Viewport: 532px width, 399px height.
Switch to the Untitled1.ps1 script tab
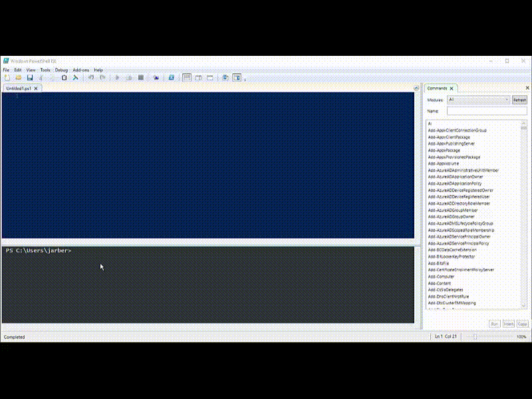click(19, 88)
